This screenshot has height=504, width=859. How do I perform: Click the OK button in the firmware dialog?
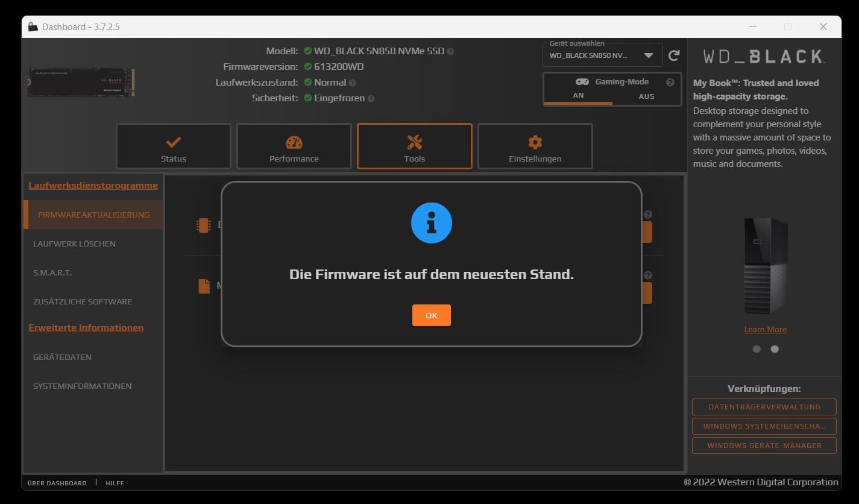[x=431, y=315]
